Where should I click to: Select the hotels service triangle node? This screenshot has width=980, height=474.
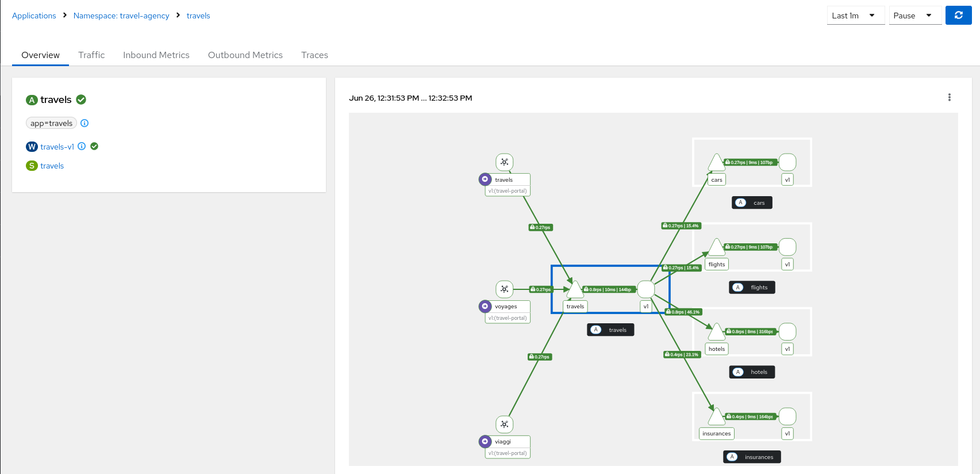(716, 332)
